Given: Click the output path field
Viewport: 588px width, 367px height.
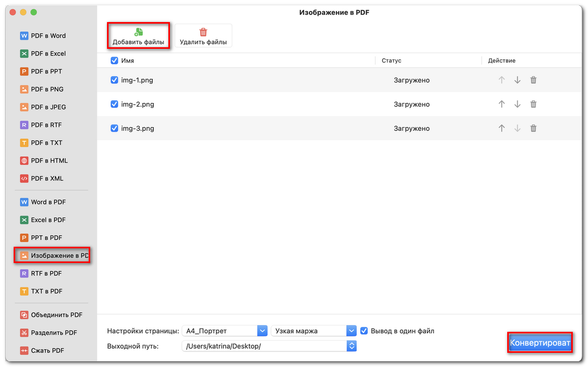Looking at the screenshot, I should pos(262,346).
